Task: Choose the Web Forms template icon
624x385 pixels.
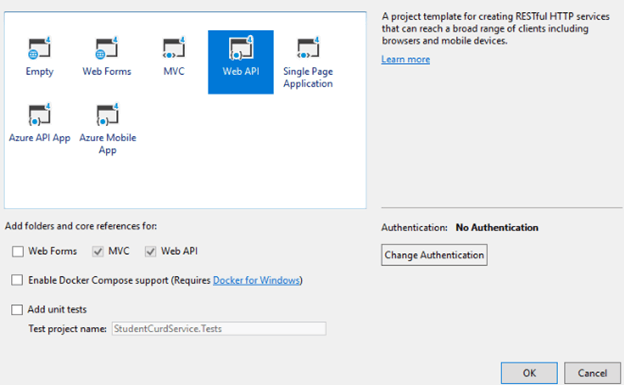Action: pyautogui.click(x=107, y=48)
